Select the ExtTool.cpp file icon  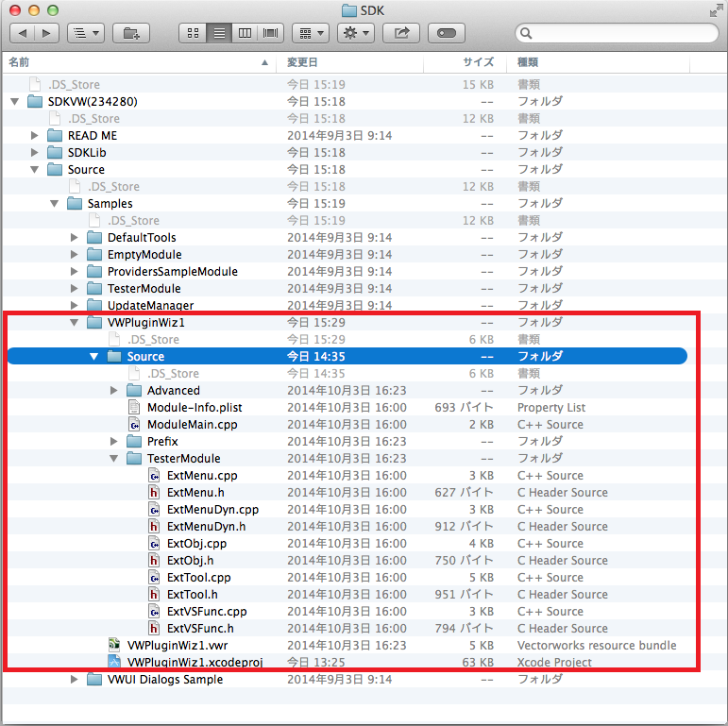[x=154, y=577]
